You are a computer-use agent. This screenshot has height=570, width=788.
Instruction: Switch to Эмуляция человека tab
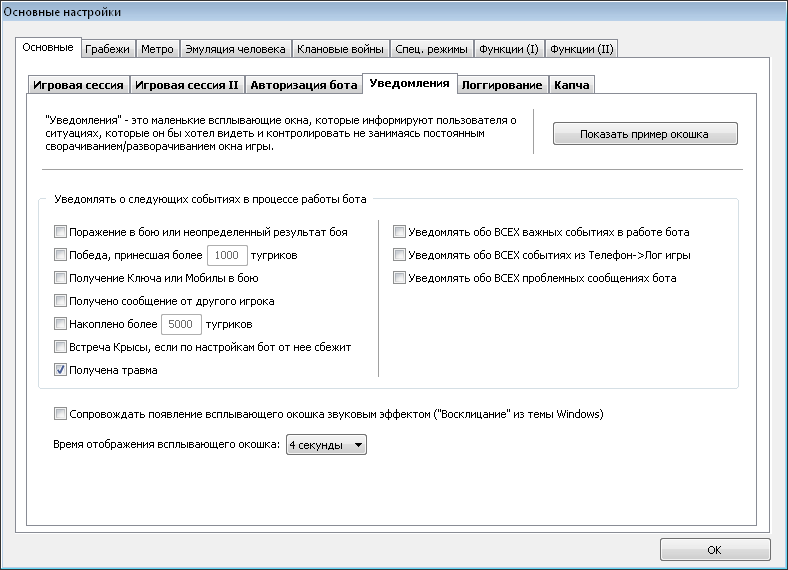(x=235, y=49)
